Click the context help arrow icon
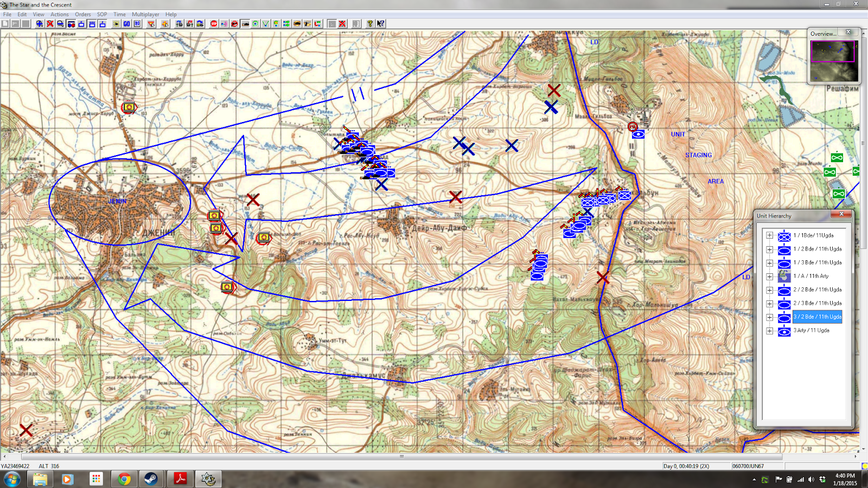The image size is (868, 488). (381, 24)
